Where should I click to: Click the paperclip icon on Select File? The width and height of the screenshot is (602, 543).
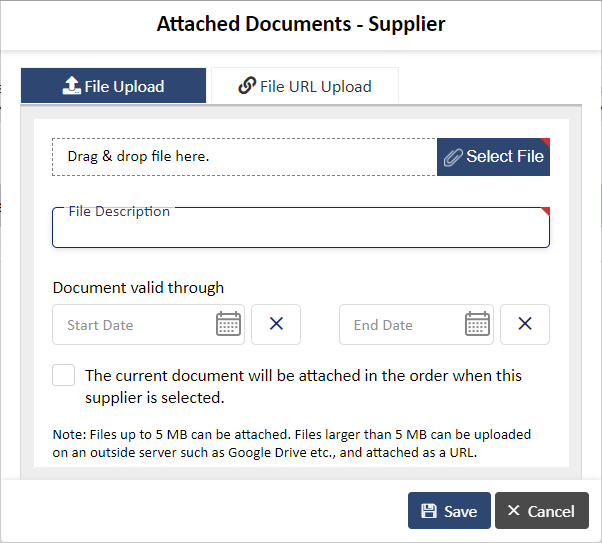(453, 157)
